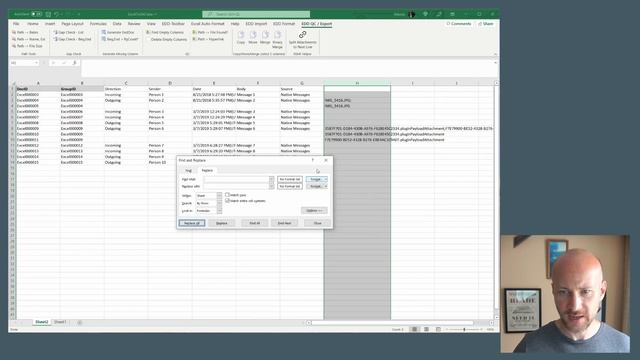Click the formula bar
The image size is (640, 360).
coord(288,68)
